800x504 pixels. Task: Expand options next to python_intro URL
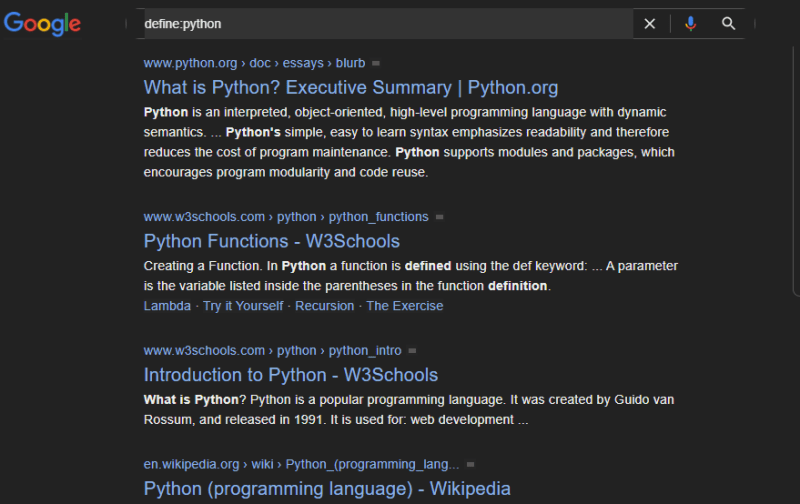[412, 351]
